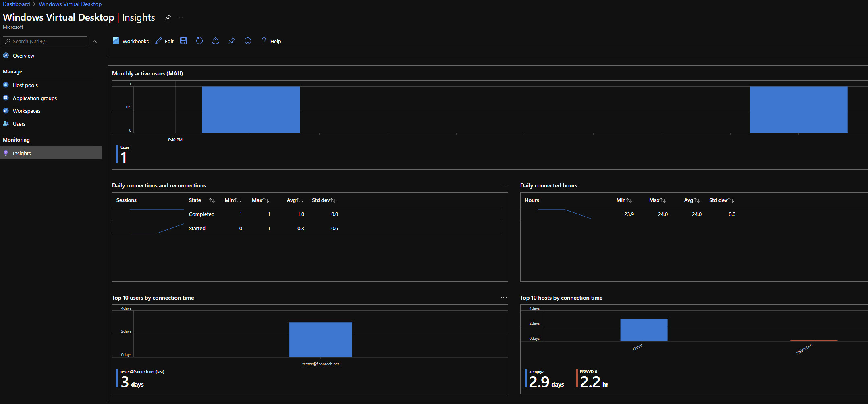This screenshot has width=868, height=404.
Task: Pin the Insights page using title pin icon
Action: pos(168,17)
